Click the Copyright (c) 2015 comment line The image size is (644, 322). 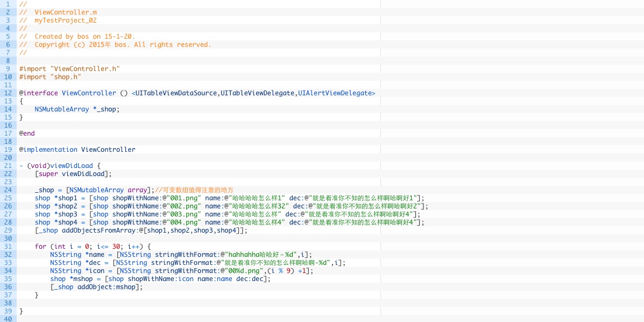pos(115,44)
